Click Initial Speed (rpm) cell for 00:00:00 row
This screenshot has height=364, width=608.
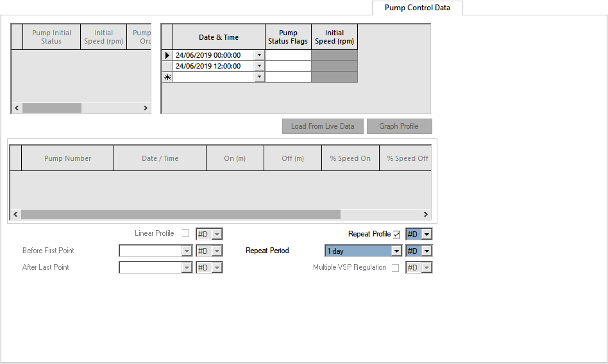(x=334, y=55)
